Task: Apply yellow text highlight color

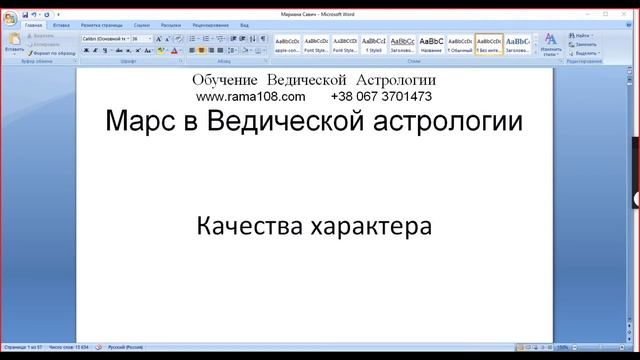Action: [x=160, y=51]
